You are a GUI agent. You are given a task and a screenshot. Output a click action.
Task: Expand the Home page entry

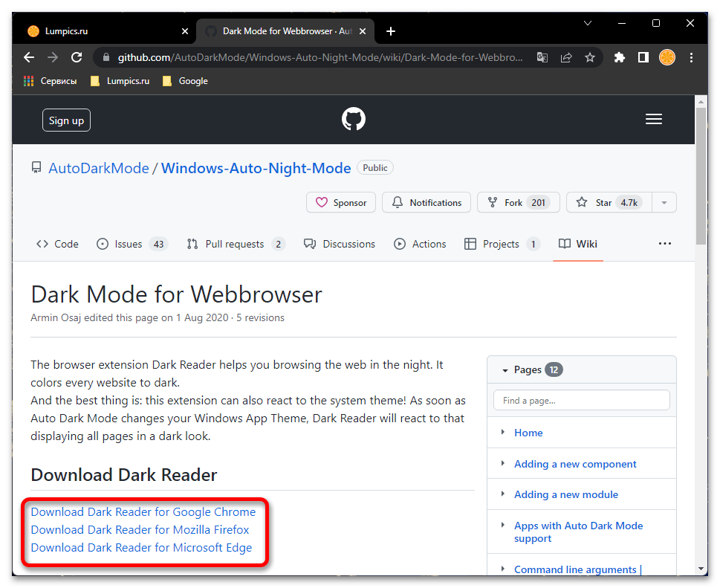503,433
